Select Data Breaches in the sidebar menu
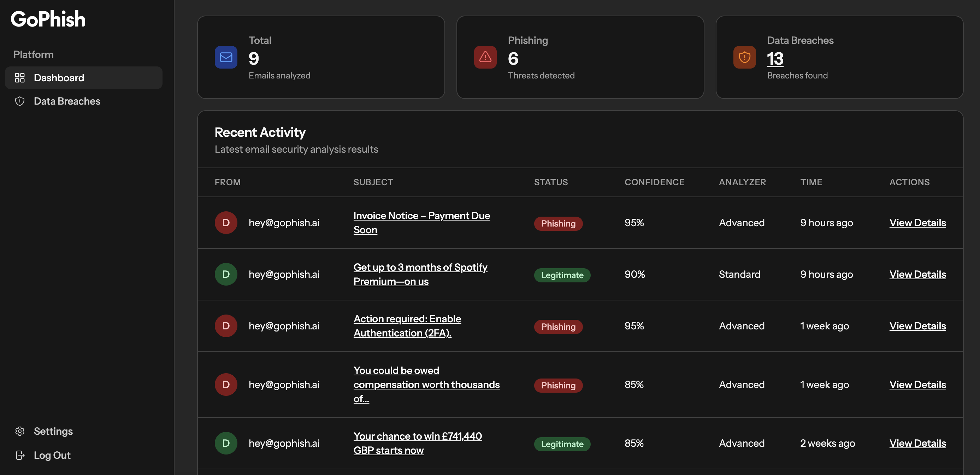 click(x=67, y=101)
